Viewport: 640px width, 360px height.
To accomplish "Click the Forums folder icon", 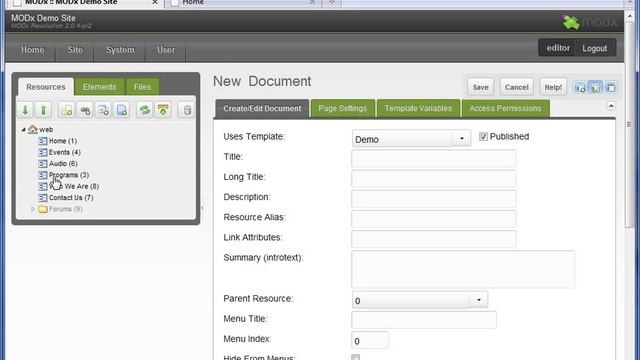I will pyautogui.click(x=43, y=209).
